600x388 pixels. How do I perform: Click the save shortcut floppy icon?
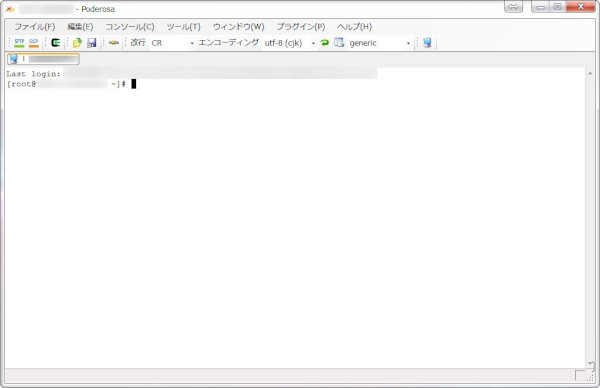click(x=91, y=43)
